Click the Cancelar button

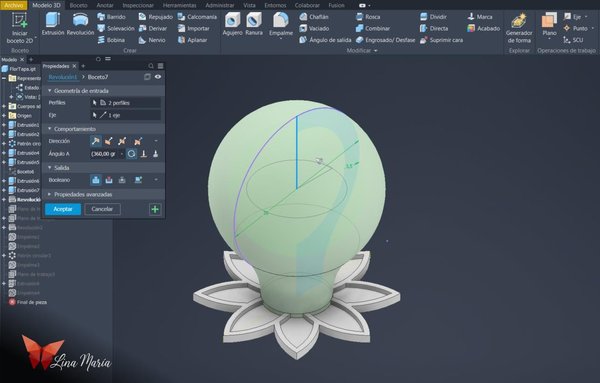pos(102,209)
